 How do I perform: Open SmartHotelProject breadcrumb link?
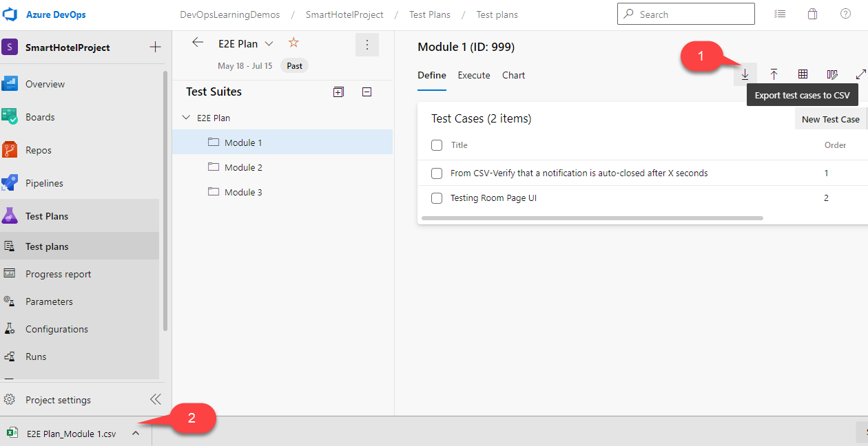344,14
